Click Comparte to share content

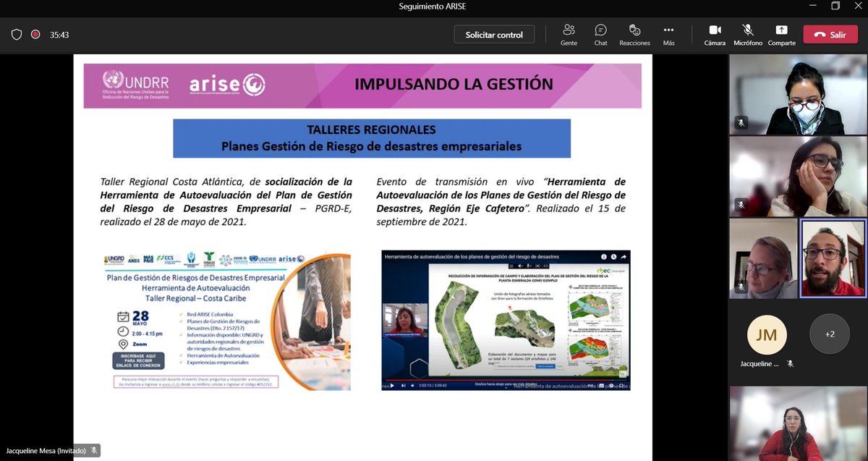(x=781, y=34)
